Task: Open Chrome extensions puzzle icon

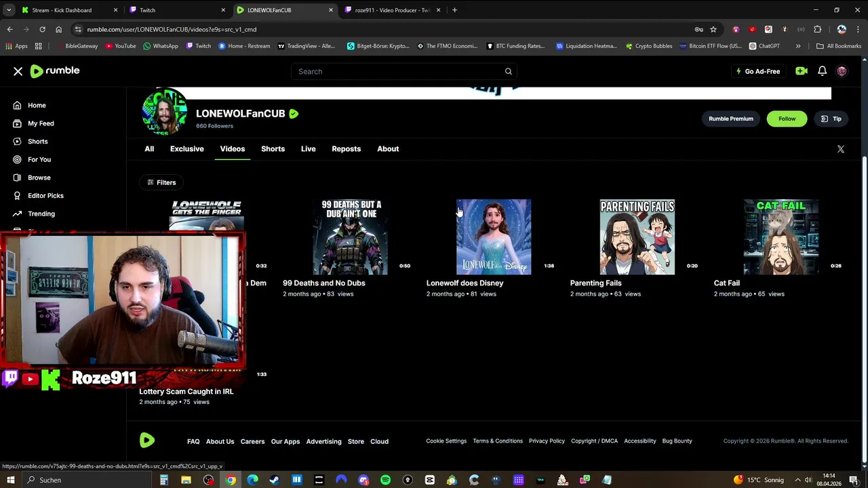Action: pyautogui.click(x=817, y=29)
